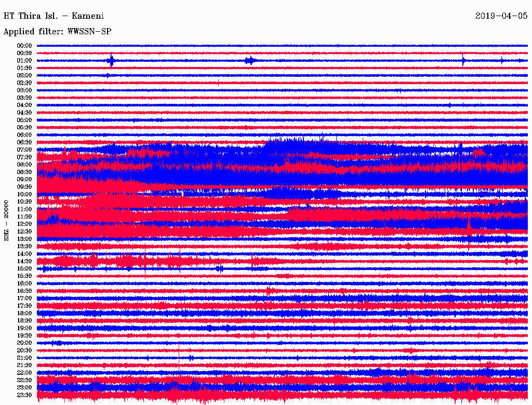
Task: Click the 10:30 time label
Action: (x=24, y=202)
